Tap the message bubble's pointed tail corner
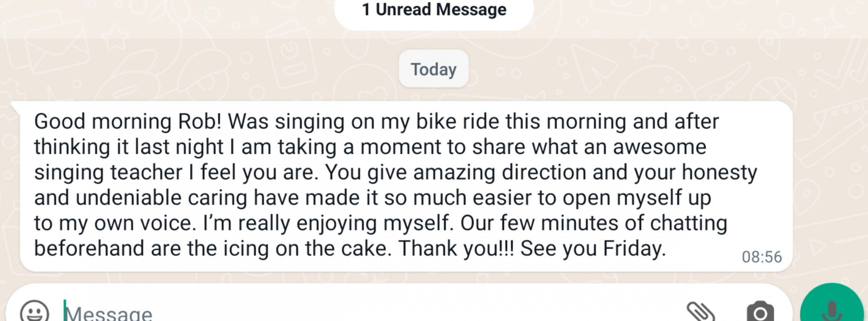Image resolution: width=868 pixels, height=321 pixels. point(15,107)
